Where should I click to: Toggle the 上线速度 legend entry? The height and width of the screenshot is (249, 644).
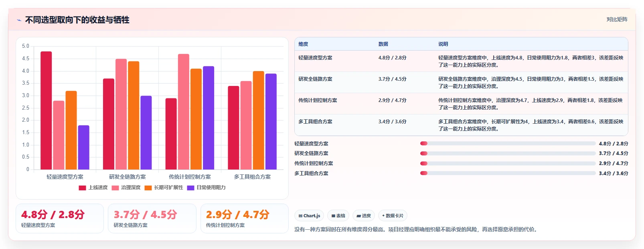93,188
